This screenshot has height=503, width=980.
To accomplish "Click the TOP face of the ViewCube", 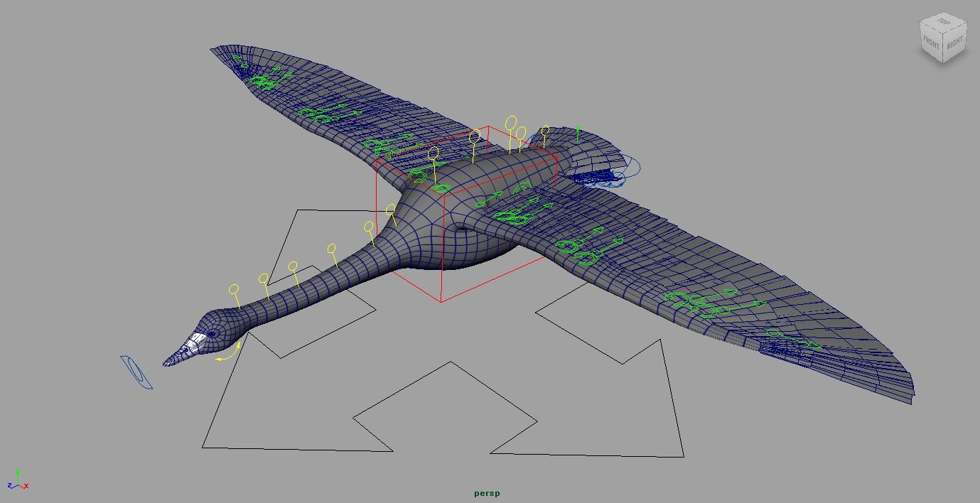I will [x=943, y=21].
